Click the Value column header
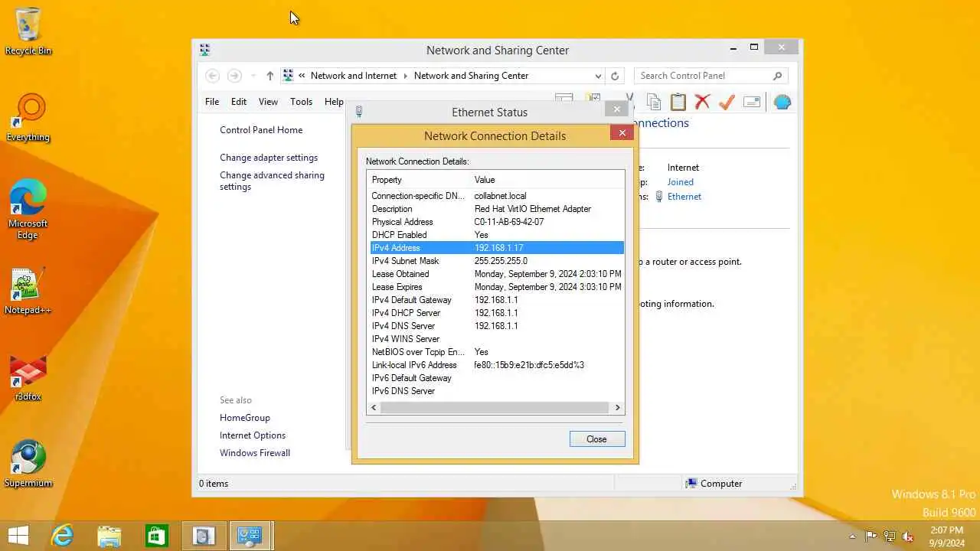The image size is (980, 551). click(x=547, y=180)
